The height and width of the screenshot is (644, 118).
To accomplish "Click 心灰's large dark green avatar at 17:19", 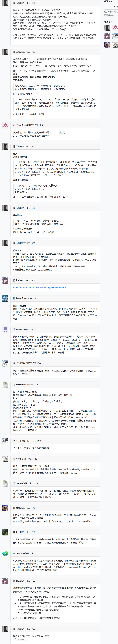I will [5, 532].
